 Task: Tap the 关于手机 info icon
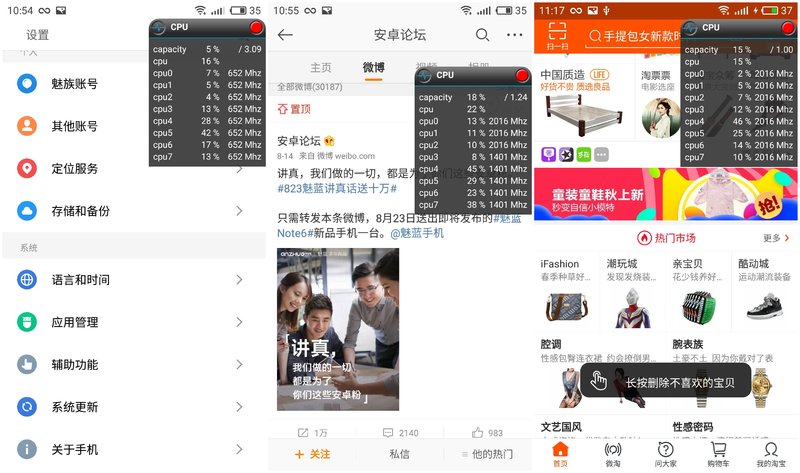click(x=27, y=449)
